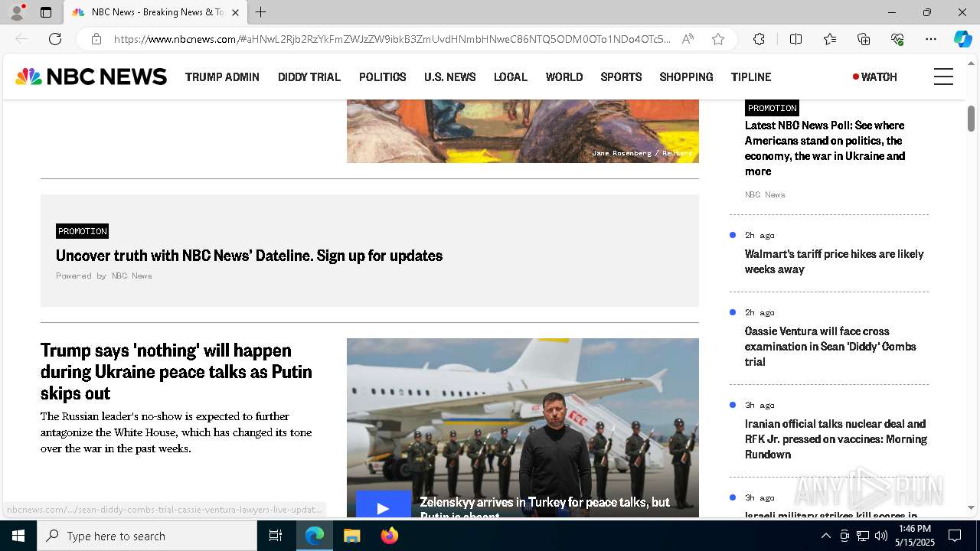Open the Collections icon in toolbar

click(864, 39)
